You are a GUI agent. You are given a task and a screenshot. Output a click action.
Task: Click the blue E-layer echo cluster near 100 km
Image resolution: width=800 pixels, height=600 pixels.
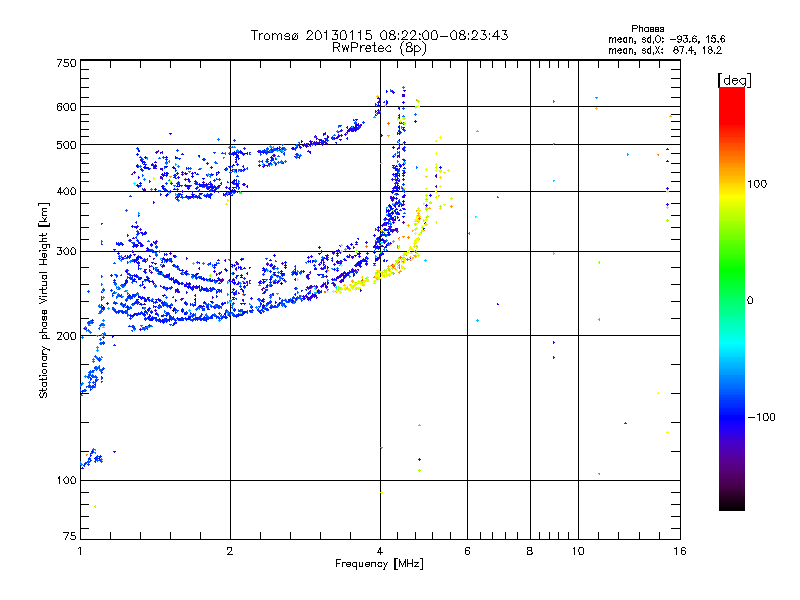pyautogui.click(x=92, y=458)
